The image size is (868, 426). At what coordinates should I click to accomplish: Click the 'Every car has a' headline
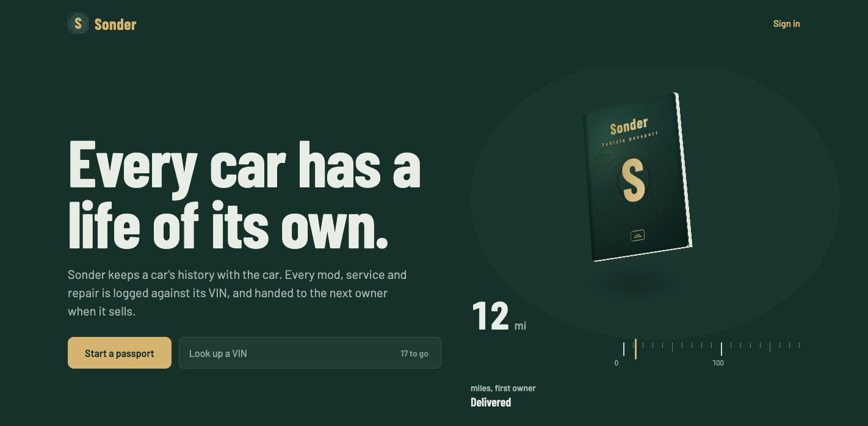tap(244, 165)
